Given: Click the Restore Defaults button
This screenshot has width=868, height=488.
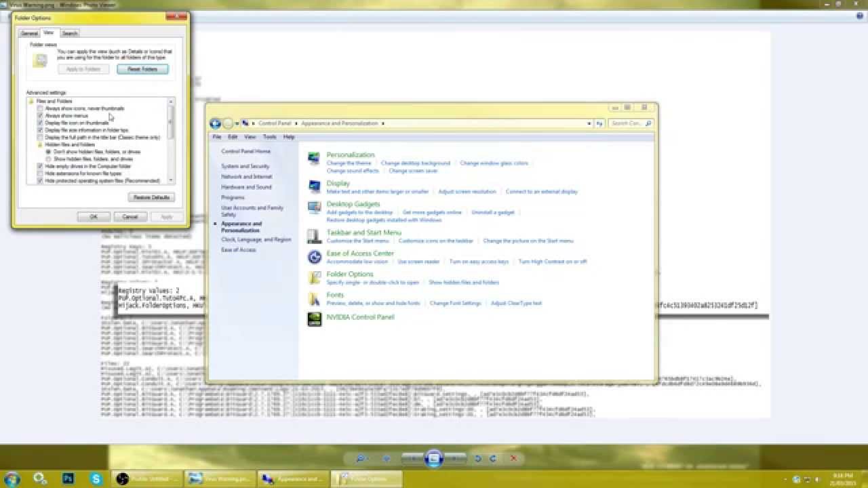Looking at the screenshot, I should pyautogui.click(x=152, y=197).
